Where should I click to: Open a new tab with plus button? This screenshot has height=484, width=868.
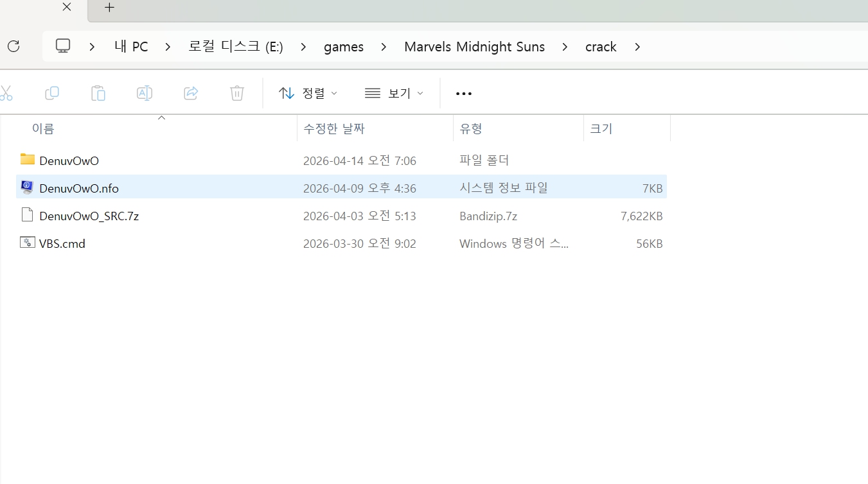(x=109, y=8)
